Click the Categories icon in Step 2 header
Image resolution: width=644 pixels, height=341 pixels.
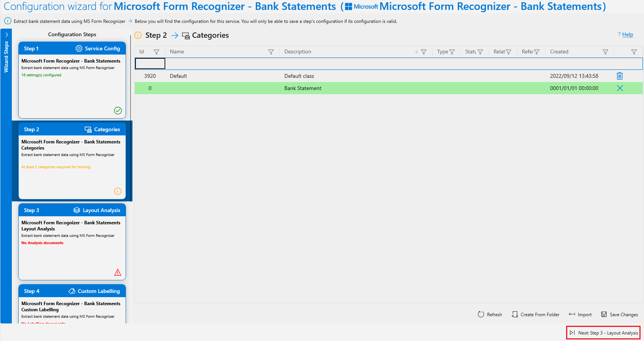point(88,130)
